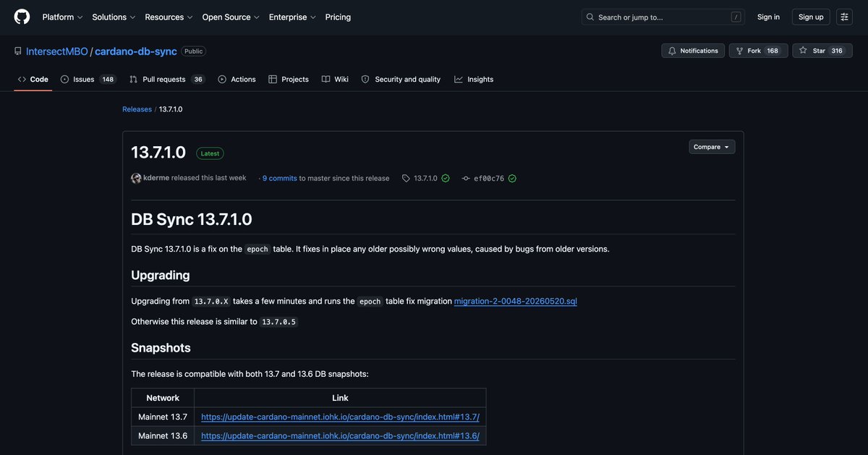Click the Notifications button
The image size is (868, 455).
693,51
